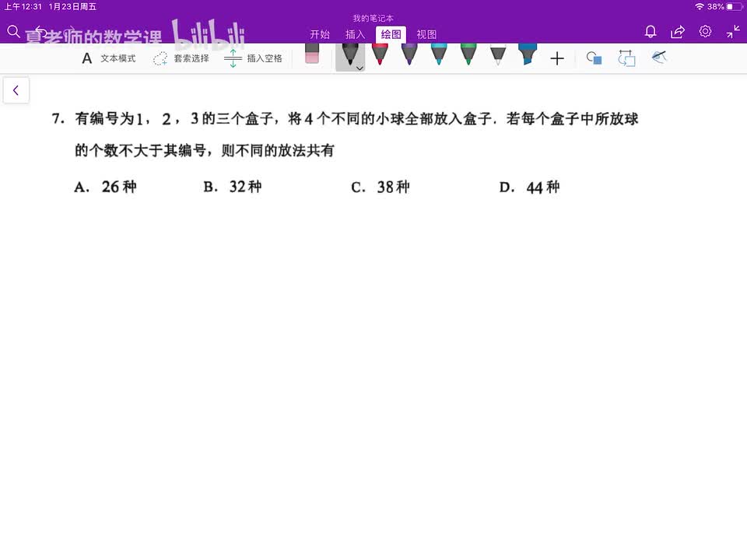Click the Wi-Fi status icon
The width and height of the screenshot is (747, 560).
tap(700, 7)
